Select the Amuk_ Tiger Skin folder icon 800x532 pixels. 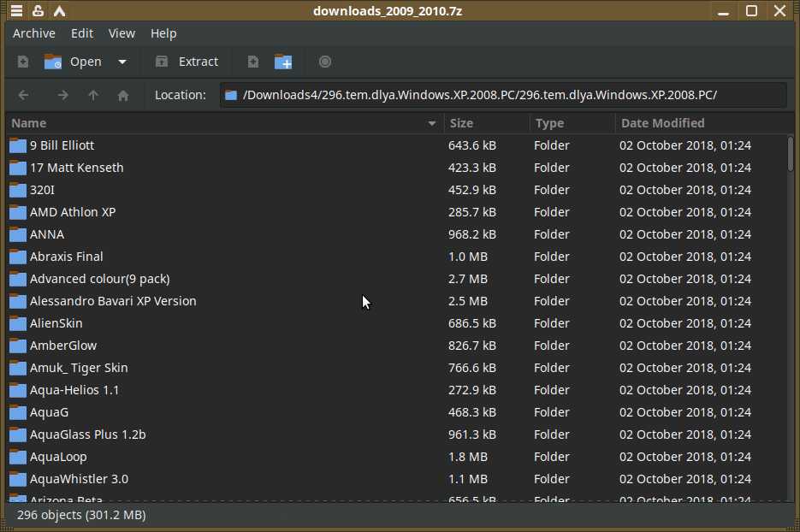click(18, 368)
